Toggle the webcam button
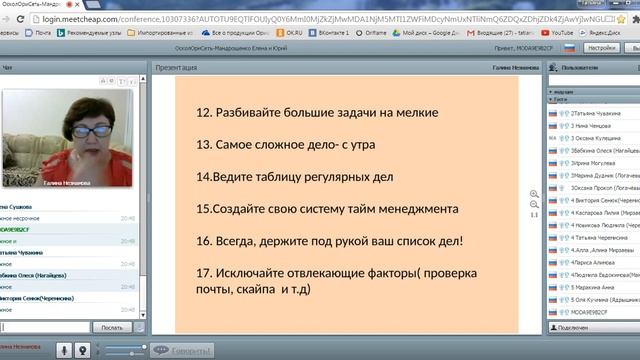The height and width of the screenshot is (360, 640). [x=82, y=350]
